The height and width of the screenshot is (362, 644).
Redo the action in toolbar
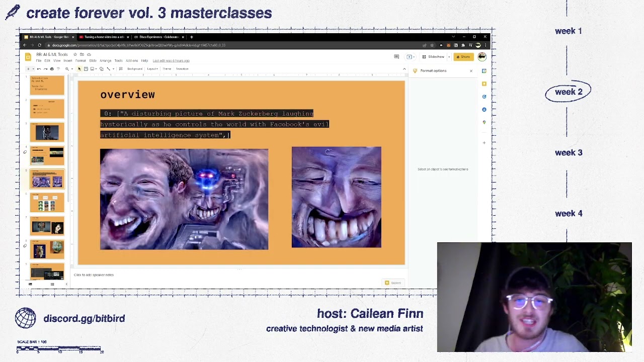pyautogui.click(x=45, y=69)
